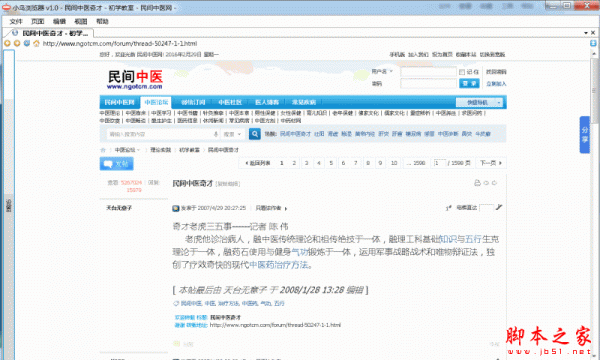Viewport: 600px width, 360px height.
Task: Go to page 2 in pagination
Action: [x=294, y=163]
